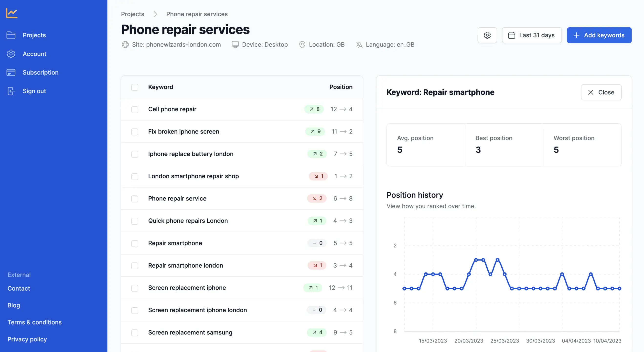Click the line chart app logo

click(x=12, y=13)
